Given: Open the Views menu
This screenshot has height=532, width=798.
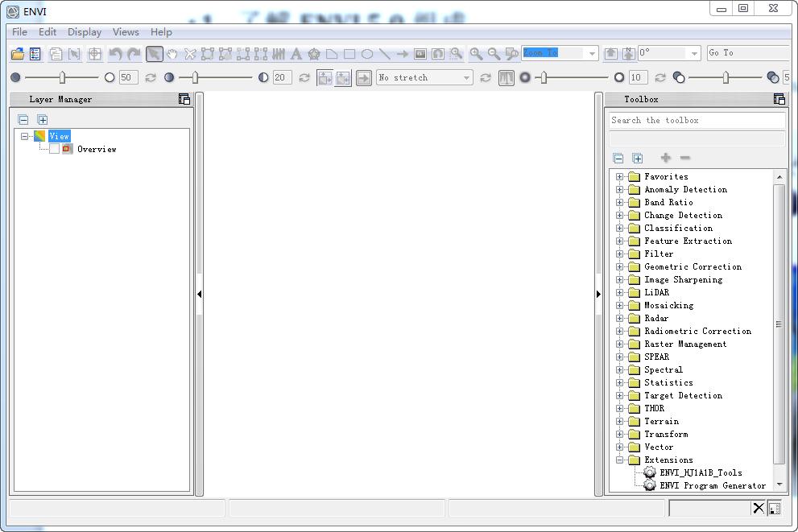Looking at the screenshot, I should (126, 32).
